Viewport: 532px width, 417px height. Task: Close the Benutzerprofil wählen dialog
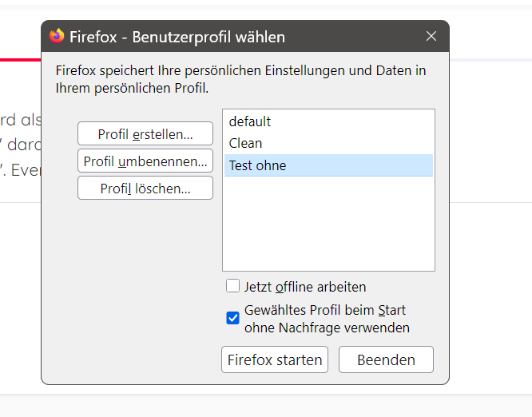(x=431, y=36)
